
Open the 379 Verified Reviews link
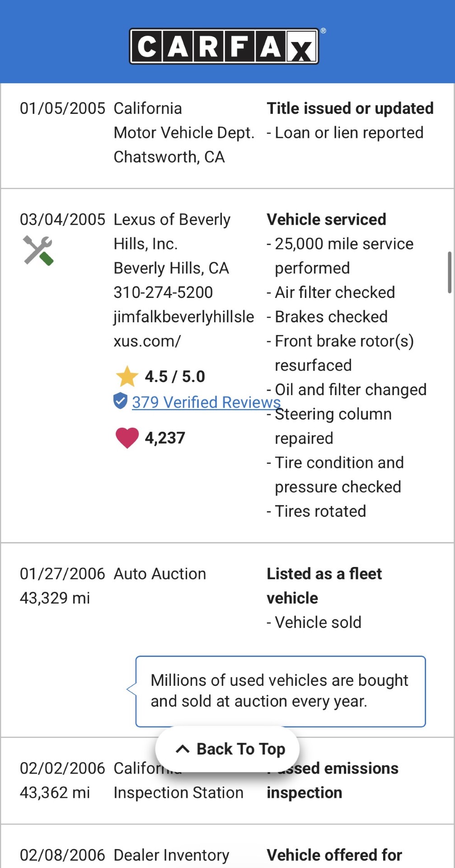(x=206, y=402)
